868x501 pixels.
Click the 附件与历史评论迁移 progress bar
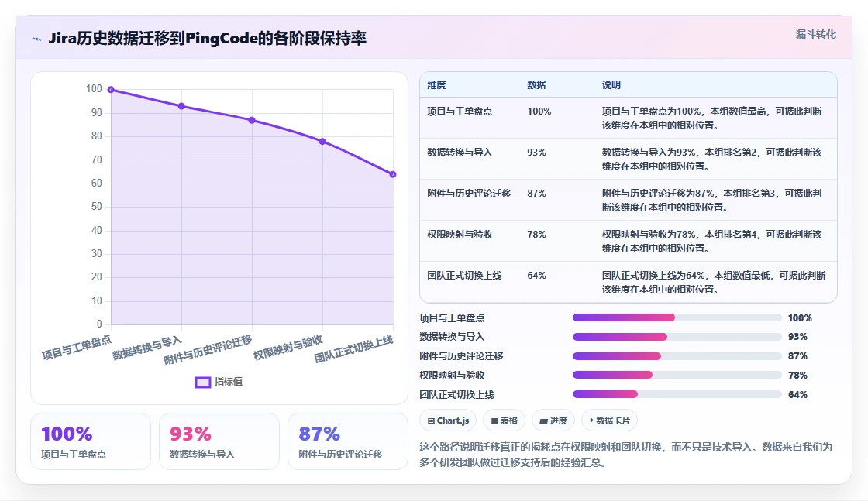pyautogui.click(x=677, y=356)
